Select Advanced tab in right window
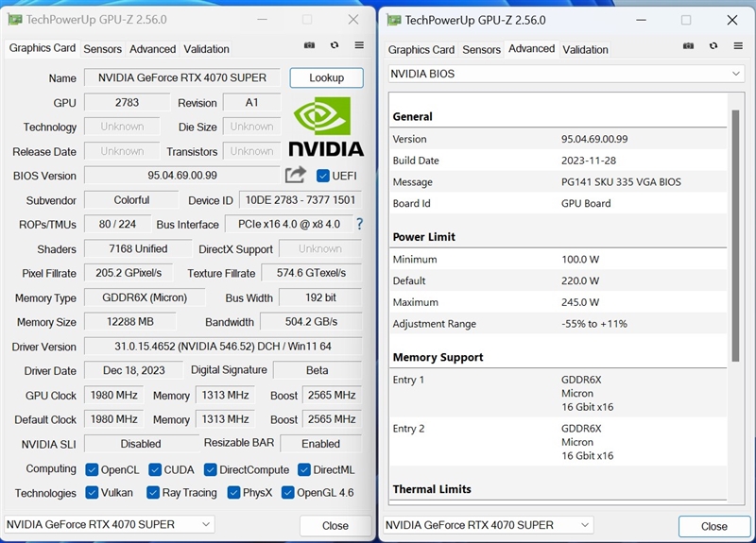756x543 pixels. pos(531,49)
